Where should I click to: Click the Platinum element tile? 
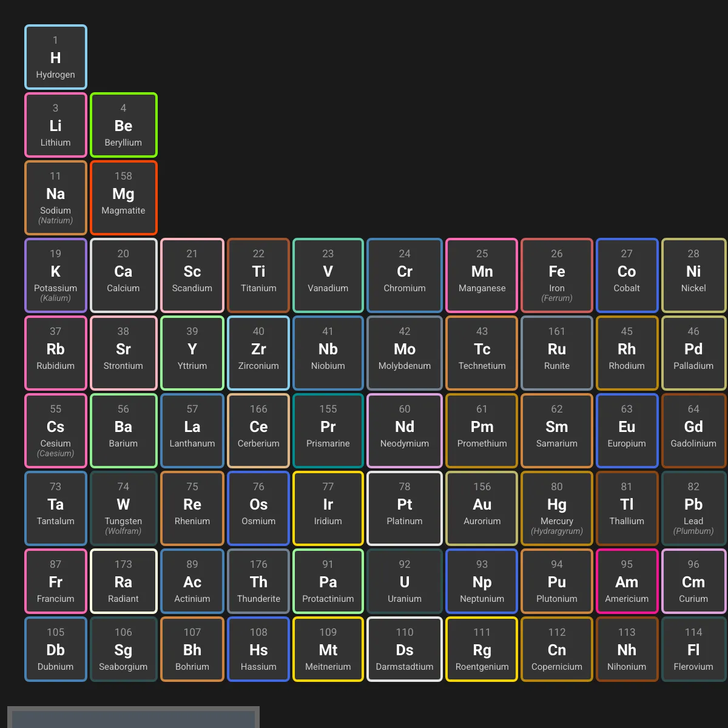coord(405,508)
